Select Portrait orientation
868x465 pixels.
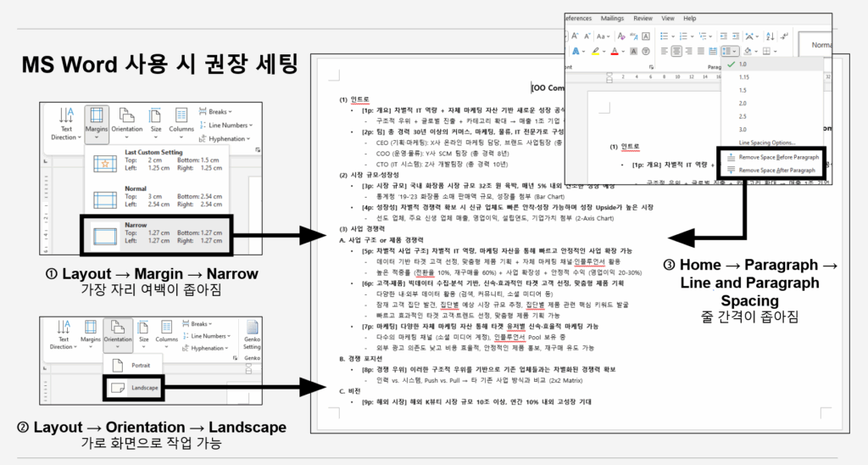133,365
